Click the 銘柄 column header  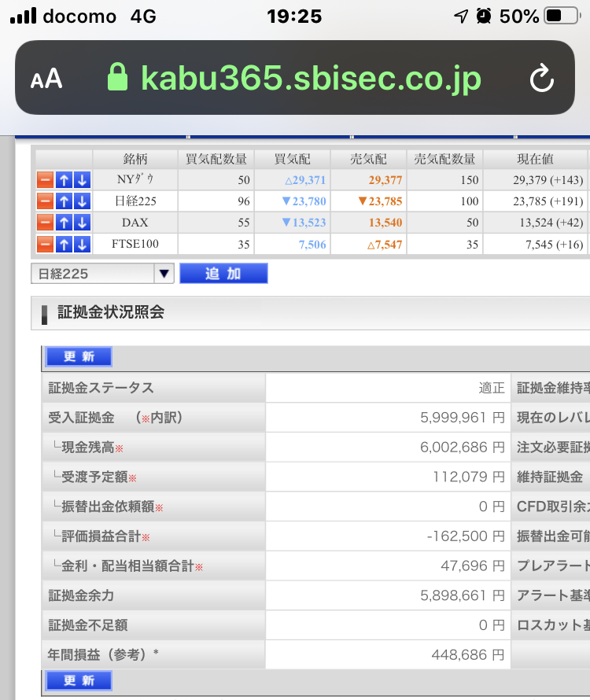coord(135,159)
